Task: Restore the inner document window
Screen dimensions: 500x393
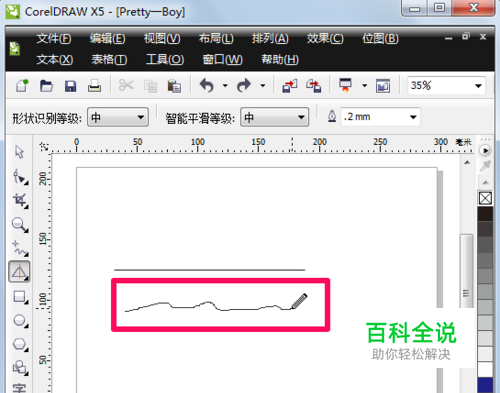Action: [x=466, y=36]
